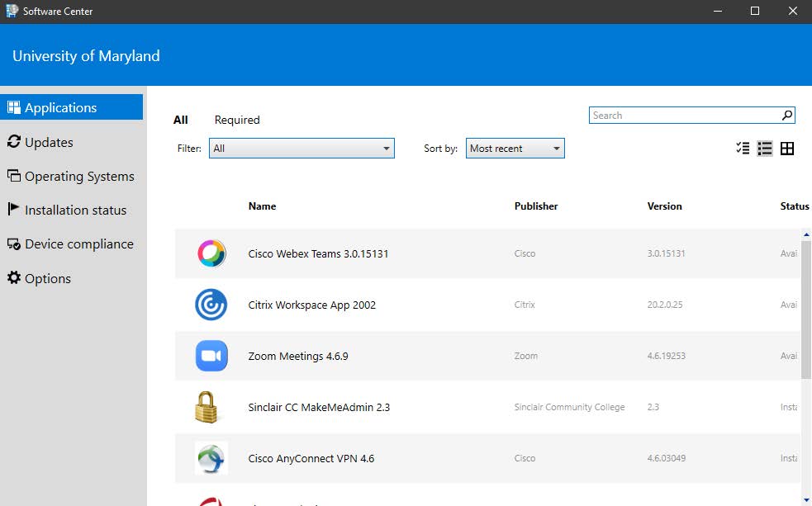Open Installation status page
Image resolution: width=812 pixels, height=506 pixels.
75,210
